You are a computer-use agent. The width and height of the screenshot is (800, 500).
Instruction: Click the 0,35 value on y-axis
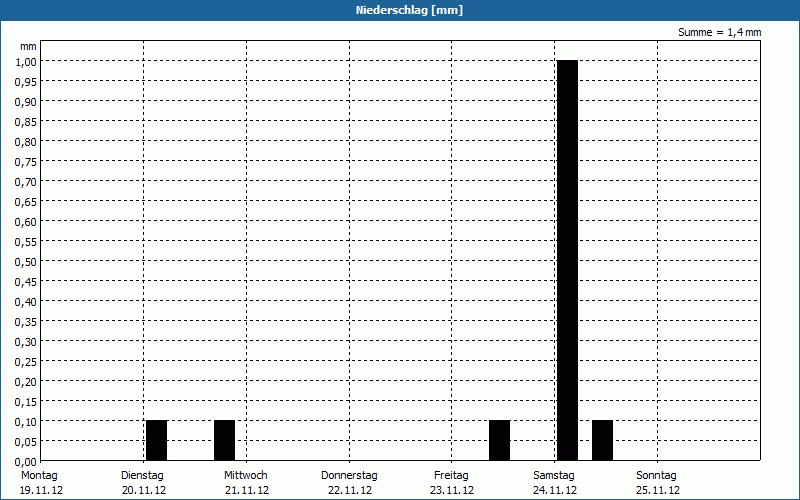point(26,321)
